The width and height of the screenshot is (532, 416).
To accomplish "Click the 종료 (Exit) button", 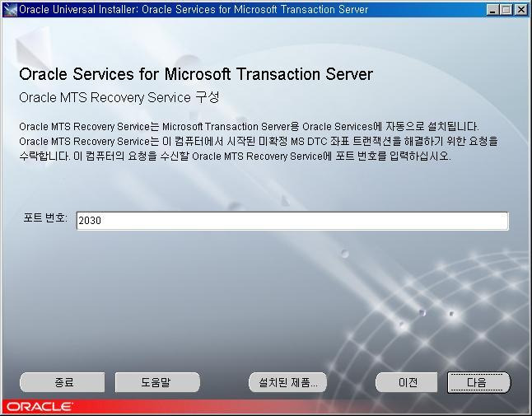I will coord(63,382).
